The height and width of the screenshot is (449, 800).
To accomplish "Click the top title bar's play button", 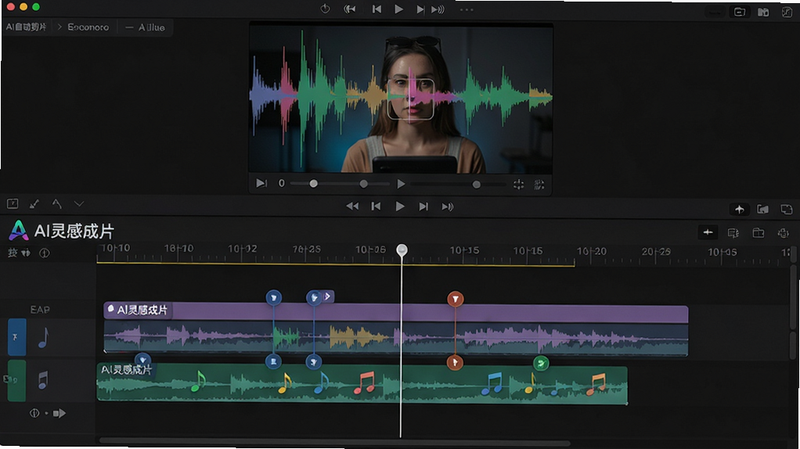I will tap(398, 9).
